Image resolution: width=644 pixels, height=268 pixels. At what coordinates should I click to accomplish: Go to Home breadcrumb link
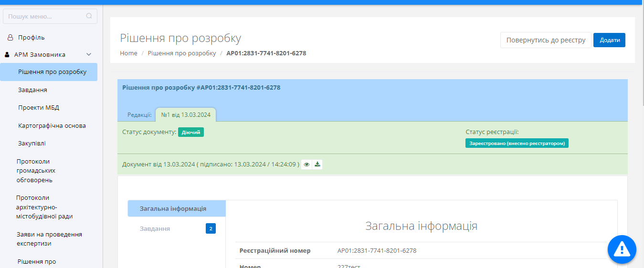[128, 53]
